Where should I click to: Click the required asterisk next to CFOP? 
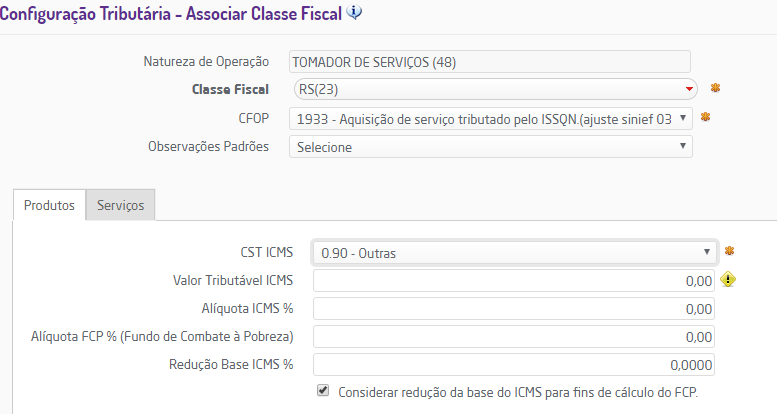(705, 117)
